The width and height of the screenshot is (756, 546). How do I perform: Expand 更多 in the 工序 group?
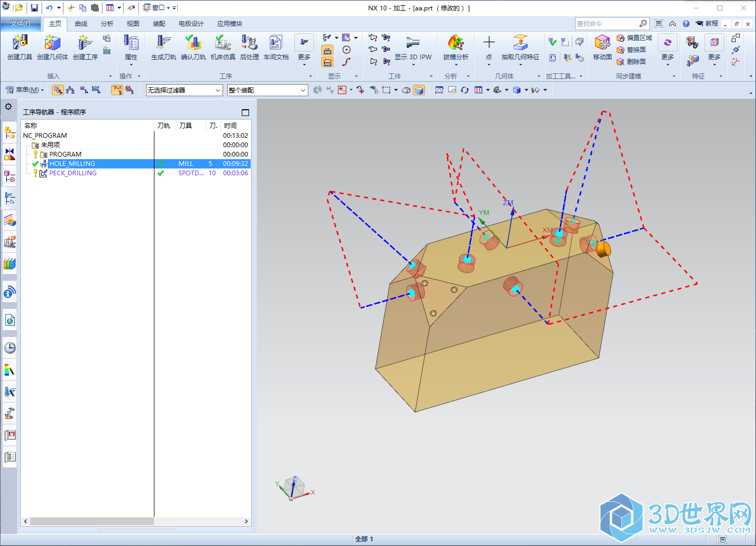[x=304, y=50]
